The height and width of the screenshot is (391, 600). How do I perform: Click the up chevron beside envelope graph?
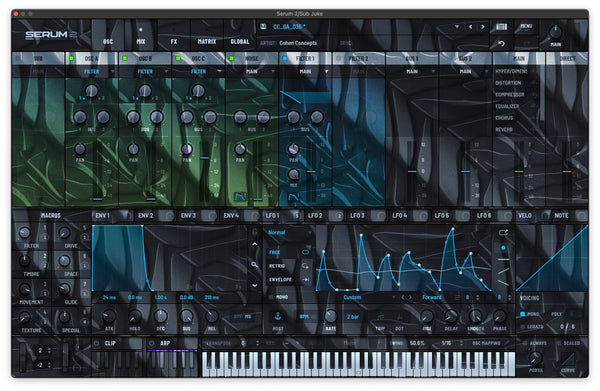tap(254, 244)
